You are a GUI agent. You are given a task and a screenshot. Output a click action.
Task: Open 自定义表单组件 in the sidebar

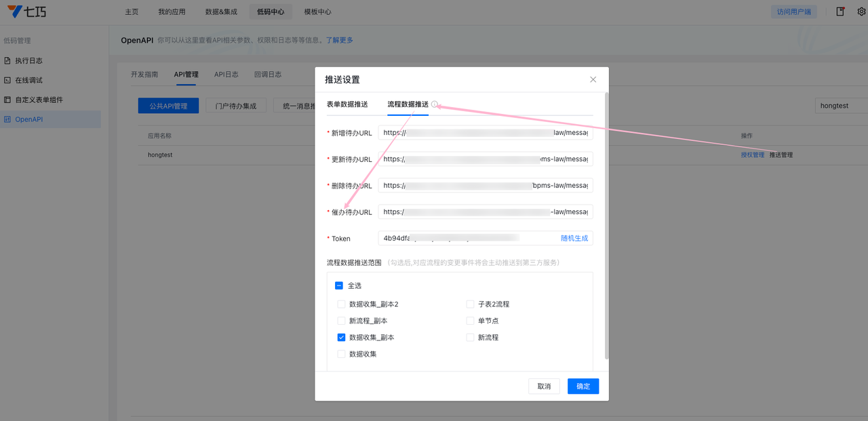[39, 100]
